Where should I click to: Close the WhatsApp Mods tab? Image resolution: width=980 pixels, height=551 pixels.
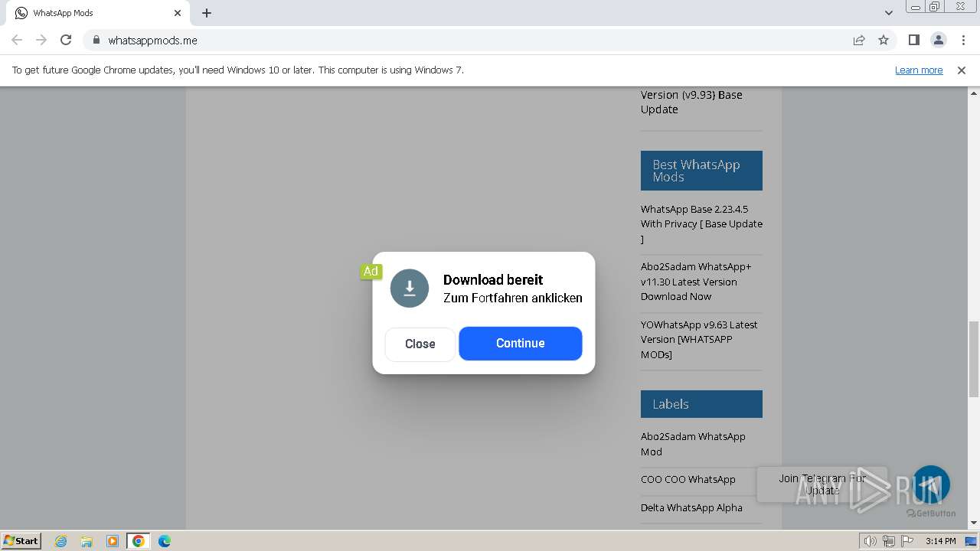point(178,13)
